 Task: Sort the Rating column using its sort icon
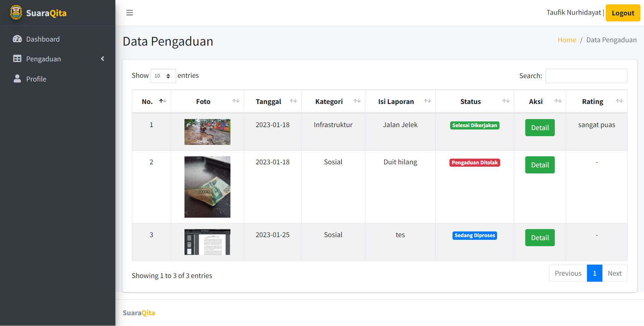[x=619, y=101]
